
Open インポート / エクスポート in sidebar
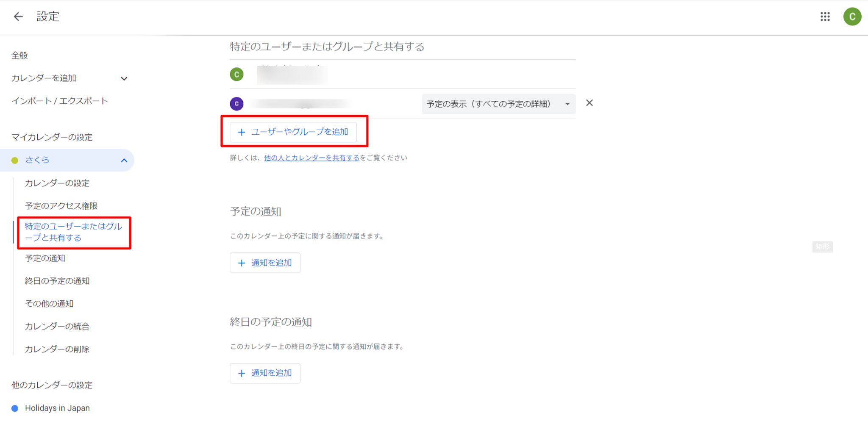coord(60,101)
